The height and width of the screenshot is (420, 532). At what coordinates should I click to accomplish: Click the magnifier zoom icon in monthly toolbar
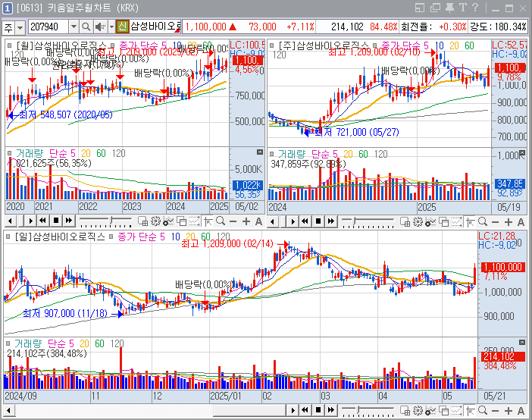coord(221,221)
